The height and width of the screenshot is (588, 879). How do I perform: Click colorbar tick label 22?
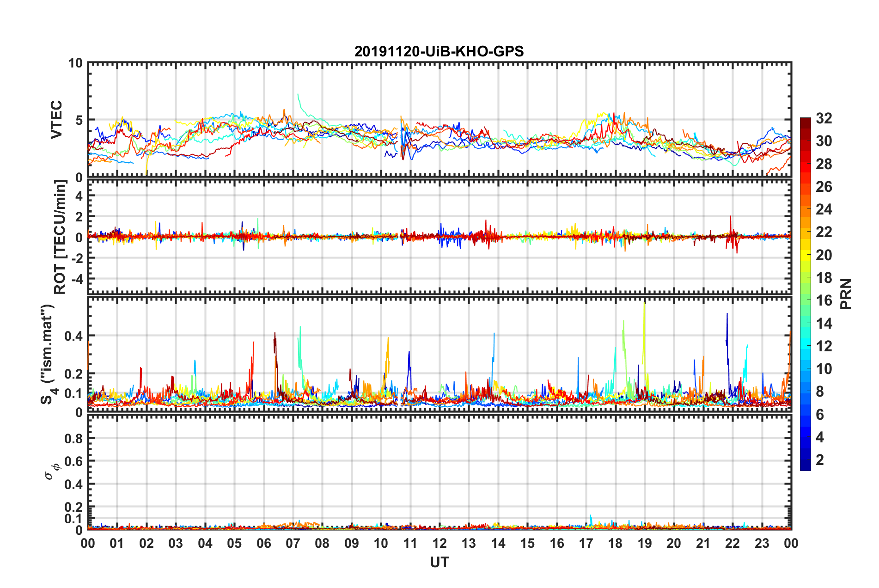click(x=824, y=232)
